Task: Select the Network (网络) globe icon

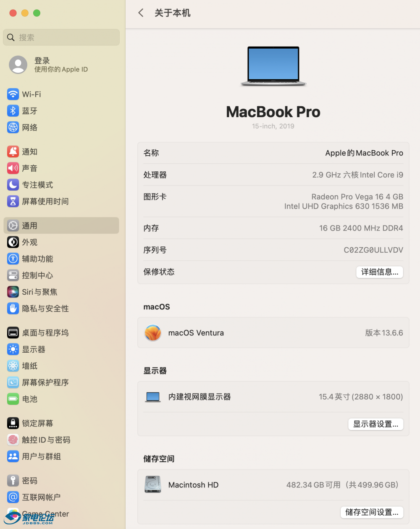Action: click(x=13, y=127)
